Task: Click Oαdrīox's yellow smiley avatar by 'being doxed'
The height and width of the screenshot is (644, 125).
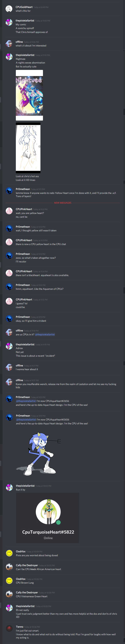Action: [9, 553]
